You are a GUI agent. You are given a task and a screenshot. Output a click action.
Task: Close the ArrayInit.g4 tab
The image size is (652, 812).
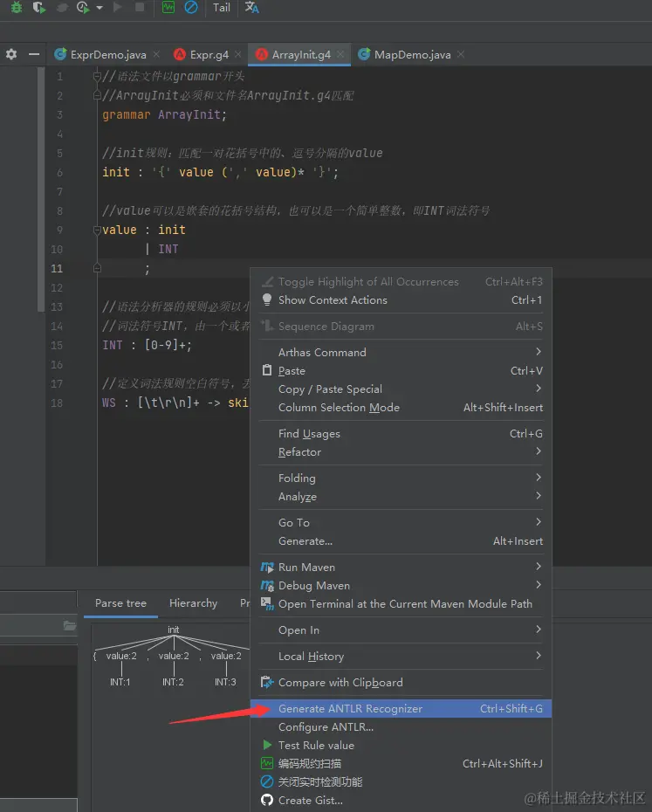coord(340,54)
